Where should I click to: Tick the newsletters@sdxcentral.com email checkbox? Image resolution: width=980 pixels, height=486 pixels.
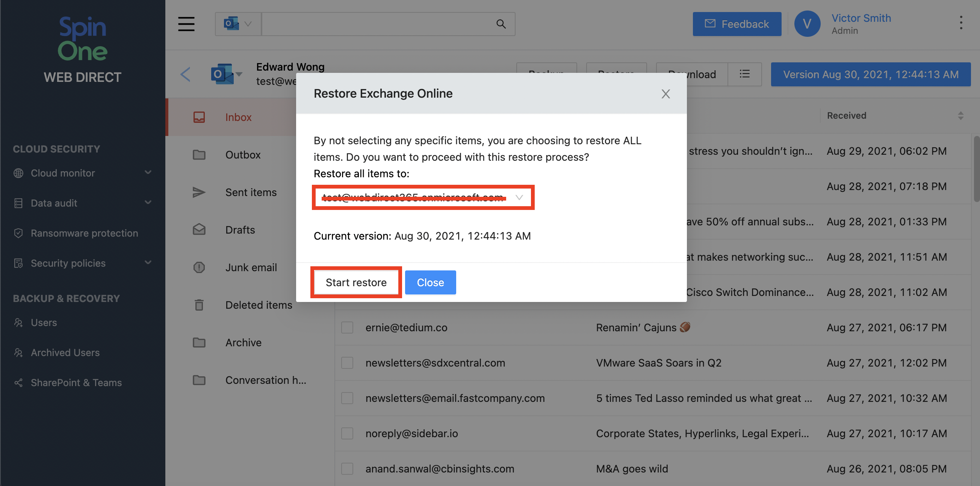click(347, 363)
